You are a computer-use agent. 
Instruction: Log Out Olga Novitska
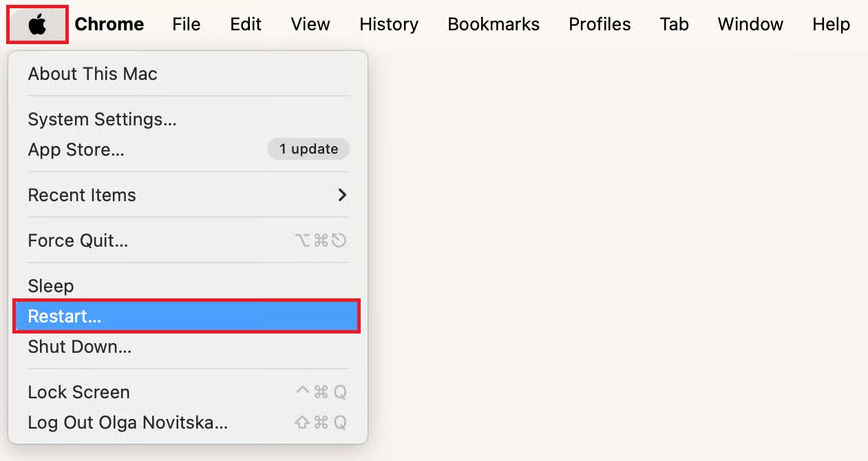(127, 422)
